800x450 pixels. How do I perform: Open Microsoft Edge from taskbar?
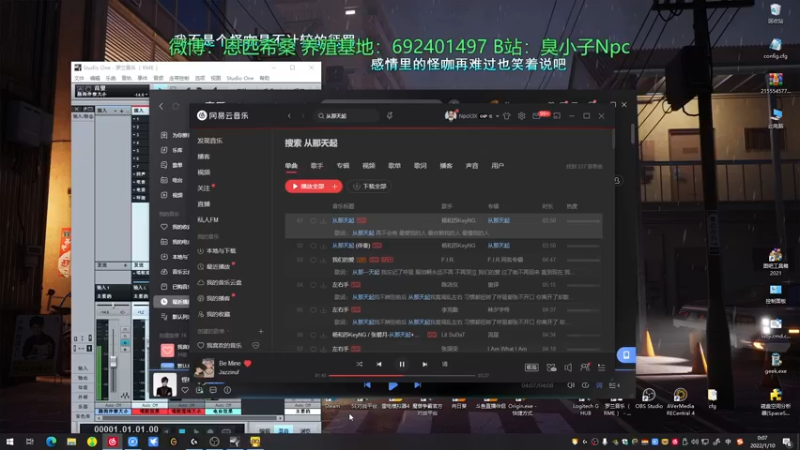(x=51, y=441)
